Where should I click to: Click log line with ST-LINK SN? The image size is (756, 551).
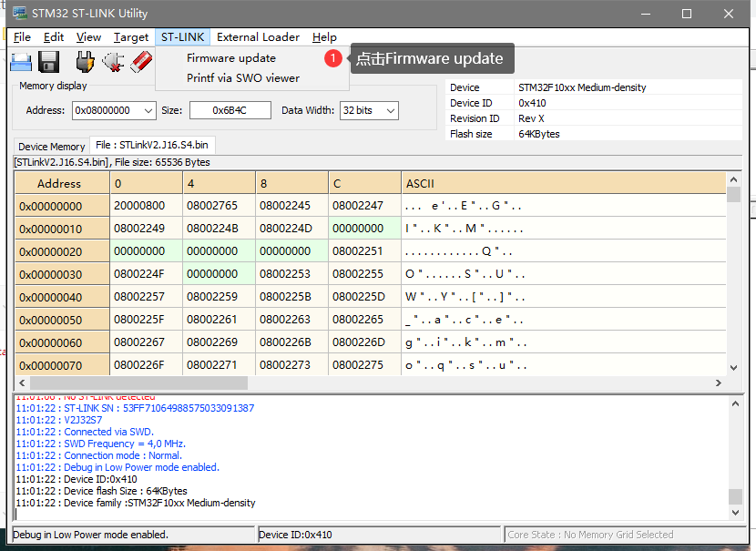(x=135, y=408)
